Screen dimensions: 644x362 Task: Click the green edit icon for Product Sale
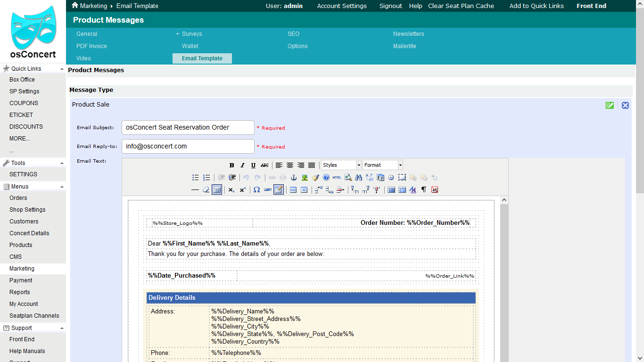pos(610,105)
